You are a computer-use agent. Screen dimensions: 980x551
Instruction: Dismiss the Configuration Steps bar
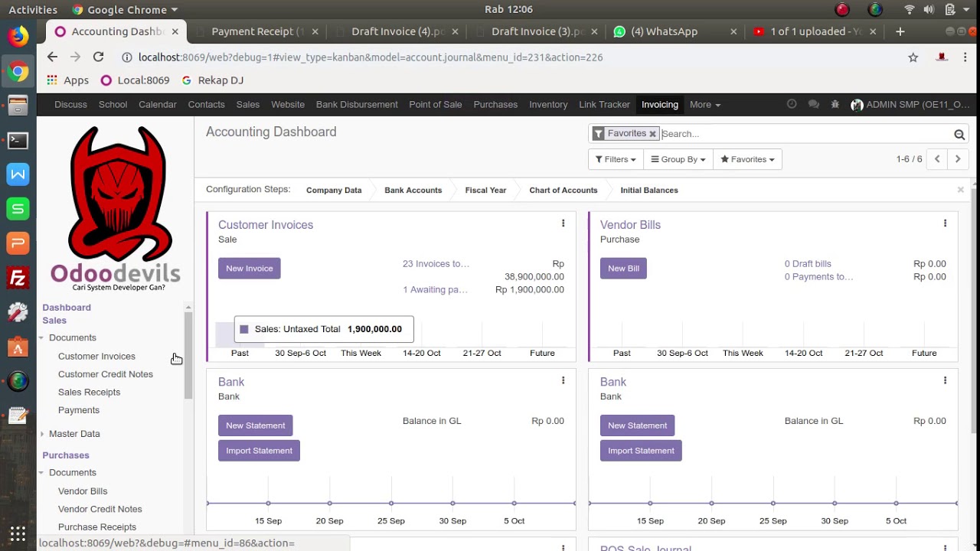pos(960,190)
